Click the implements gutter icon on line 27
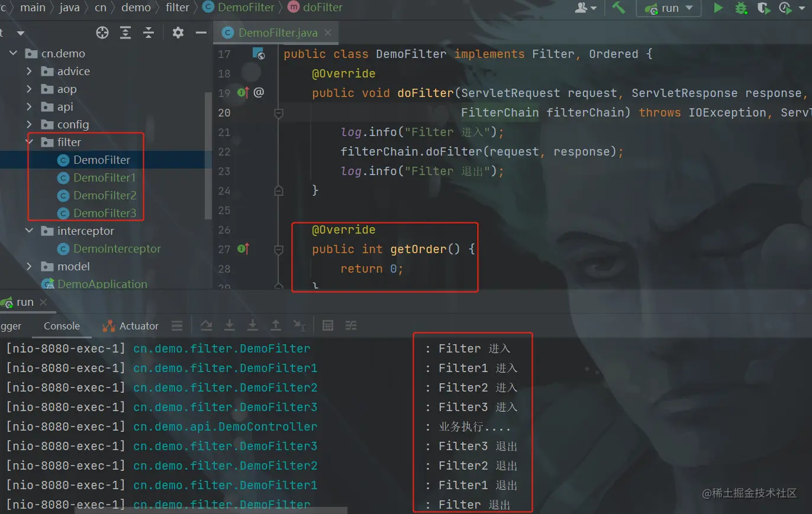 243,249
